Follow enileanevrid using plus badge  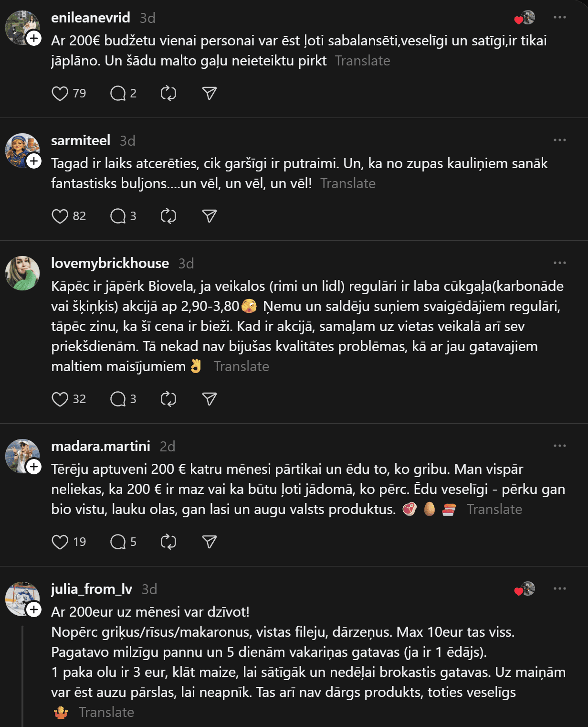(x=34, y=38)
